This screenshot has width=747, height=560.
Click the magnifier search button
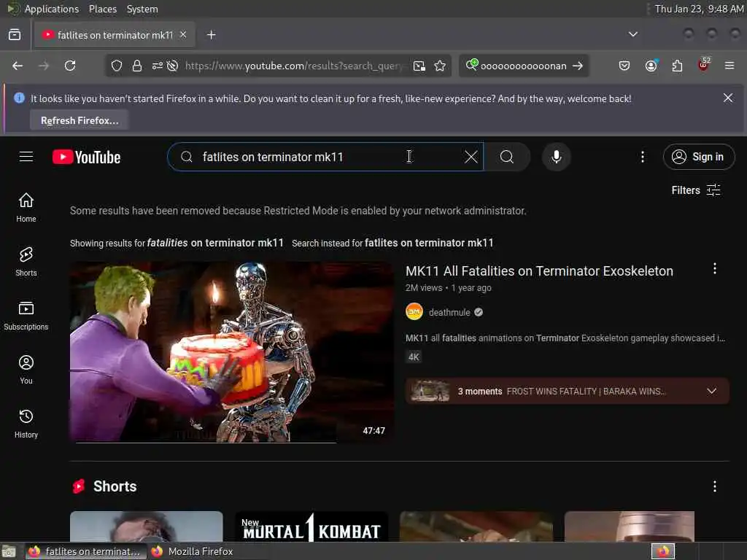(507, 157)
